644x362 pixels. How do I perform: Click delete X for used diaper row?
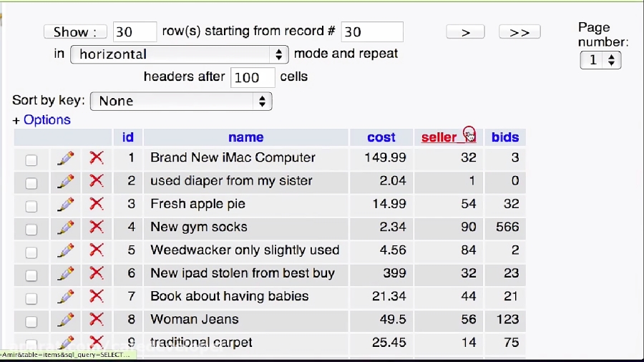coord(97,181)
